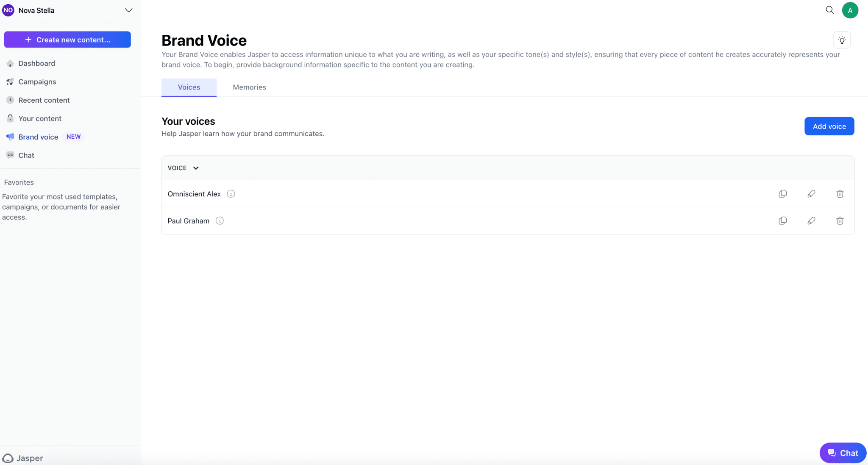Image resolution: width=868 pixels, height=465 pixels.
Task: Open search with magnifier icon
Action: [x=829, y=10]
